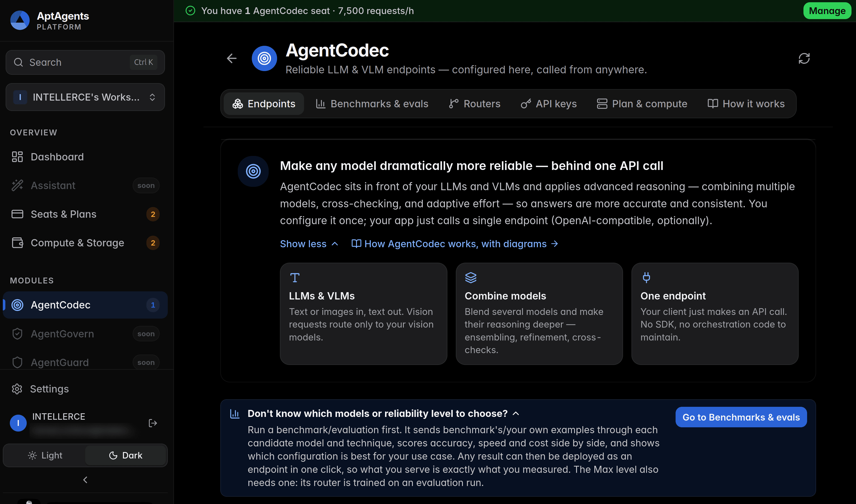Select AgentCodec module in sidebar
Screen dimensions: 856x504
pos(85,305)
